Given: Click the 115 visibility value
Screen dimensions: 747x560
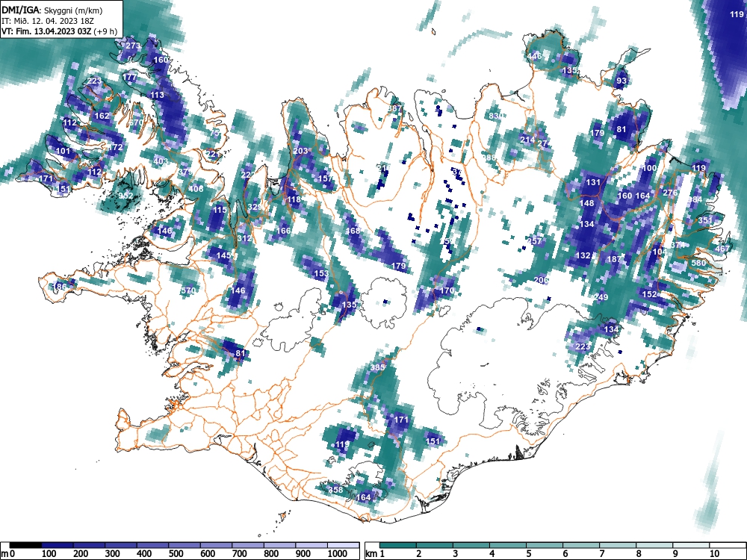Looking at the screenshot, I should [x=220, y=210].
